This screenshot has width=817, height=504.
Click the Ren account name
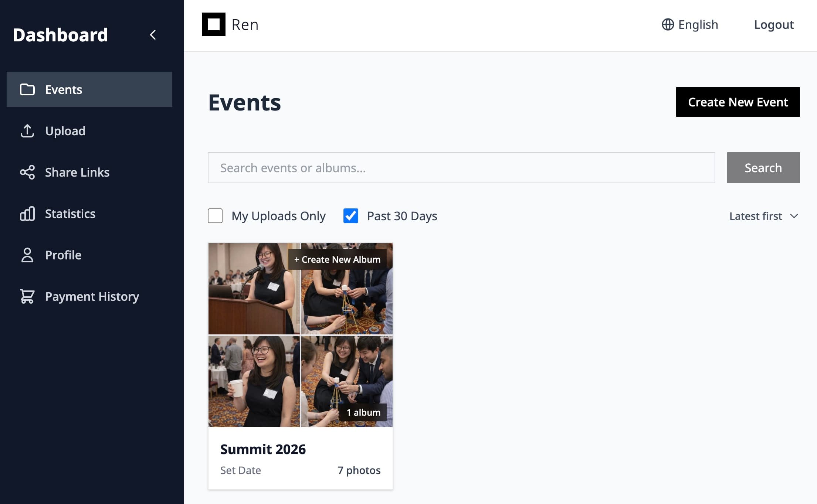tap(245, 24)
